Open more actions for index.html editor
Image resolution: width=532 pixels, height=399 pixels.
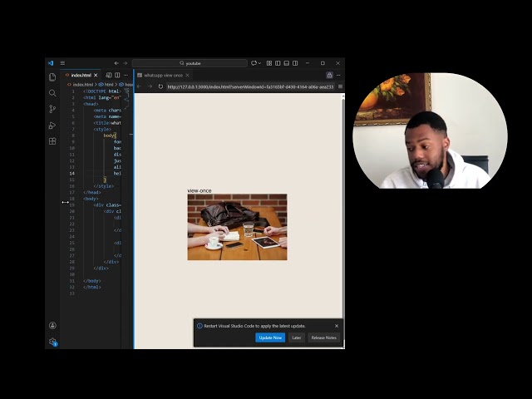tap(126, 75)
